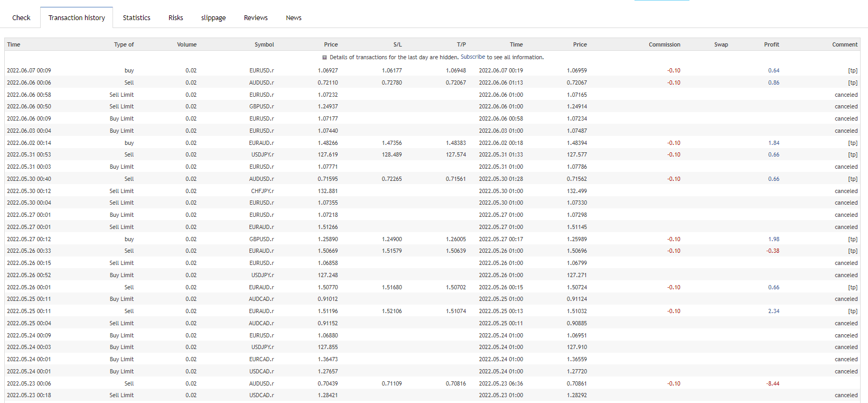Click profit value 2.34
Viewport: 868px width, 403px height.
pos(773,311)
